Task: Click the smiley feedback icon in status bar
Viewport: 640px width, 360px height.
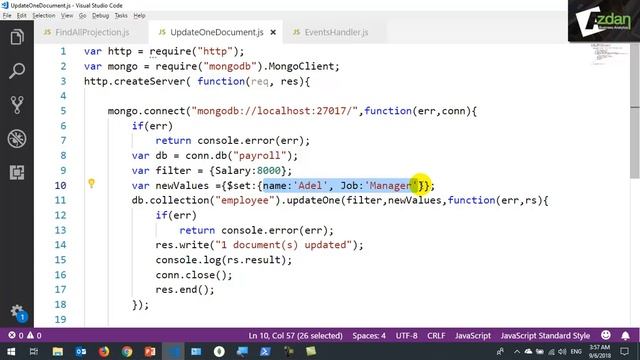Action: (x=606, y=335)
